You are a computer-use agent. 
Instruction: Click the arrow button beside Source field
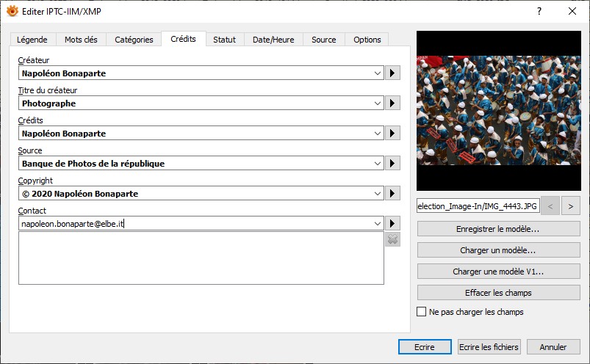392,164
